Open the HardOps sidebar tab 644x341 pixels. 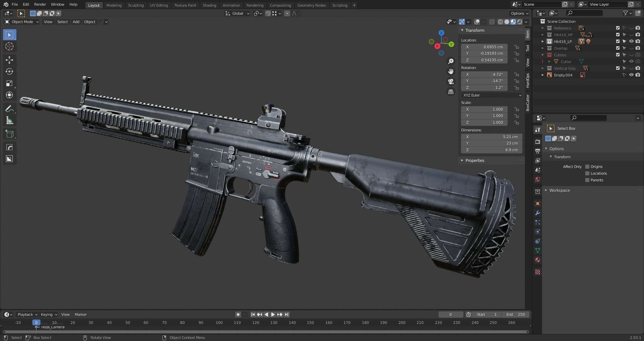tap(528, 80)
